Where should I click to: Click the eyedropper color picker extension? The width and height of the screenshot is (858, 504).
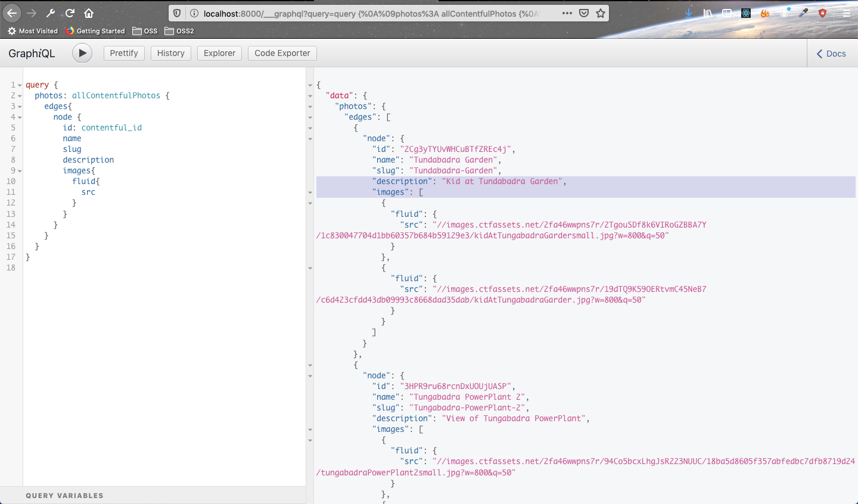click(804, 13)
